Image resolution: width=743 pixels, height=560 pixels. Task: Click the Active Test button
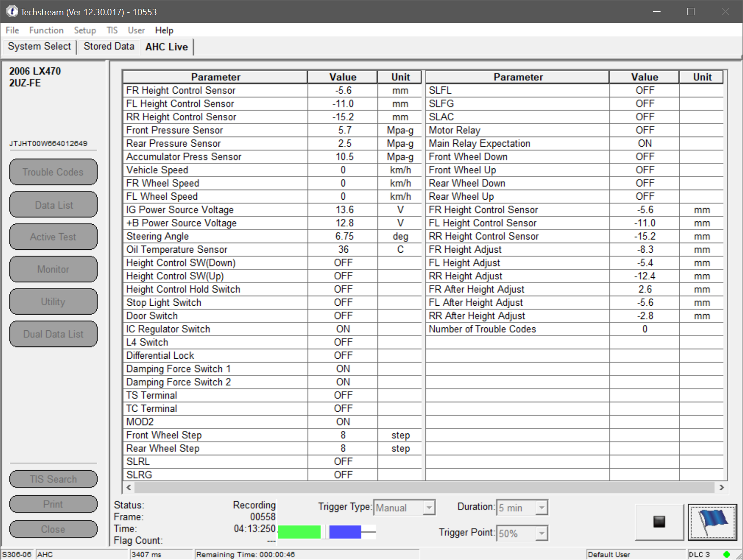click(53, 237)
